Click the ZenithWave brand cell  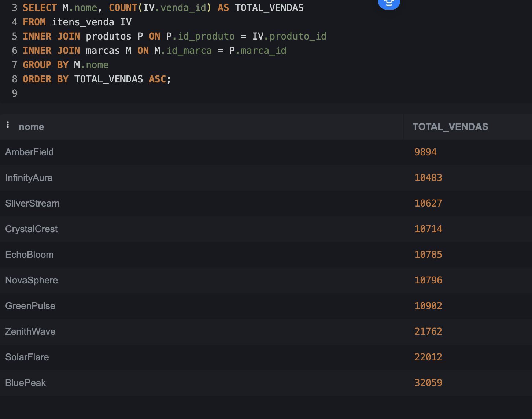point(30,331)
